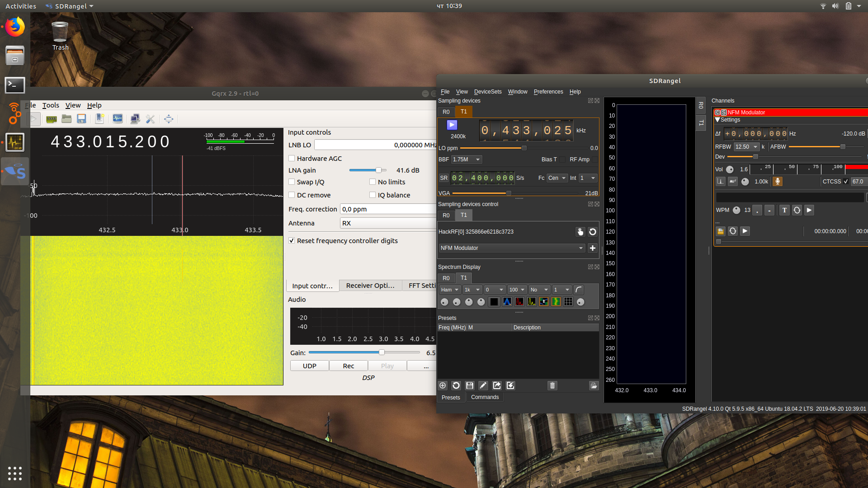Show the spectrum grid overlay icon
Viewport: 868px width, 488px height.
(x=568, y=301)
